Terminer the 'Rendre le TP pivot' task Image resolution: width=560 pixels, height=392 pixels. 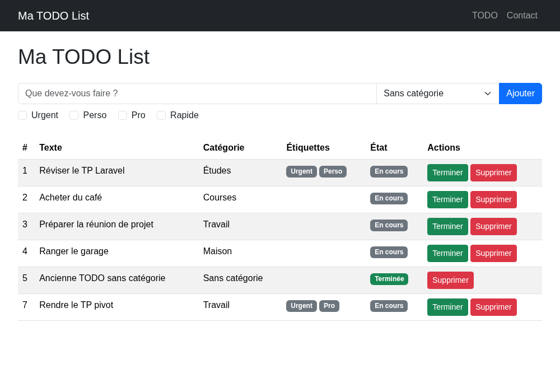pyautogui.click(x=447, y=307)
